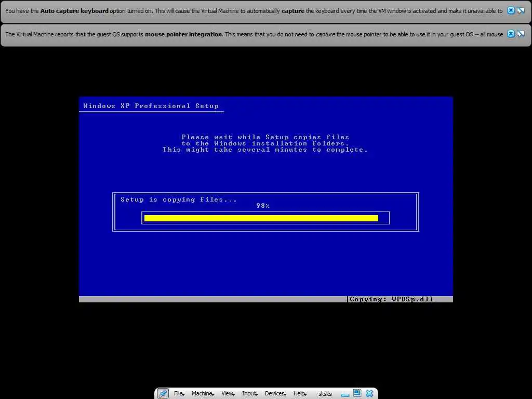Open the Devices menu

(275, 394)
